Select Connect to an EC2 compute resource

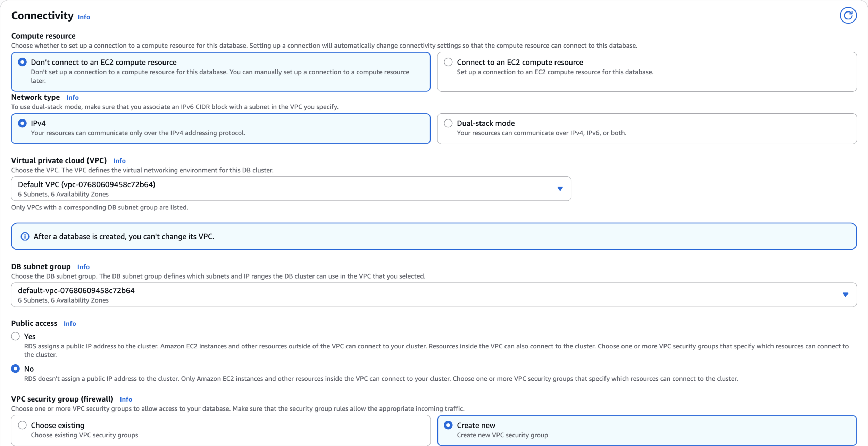pyautogui.click(x=448, y=62)
